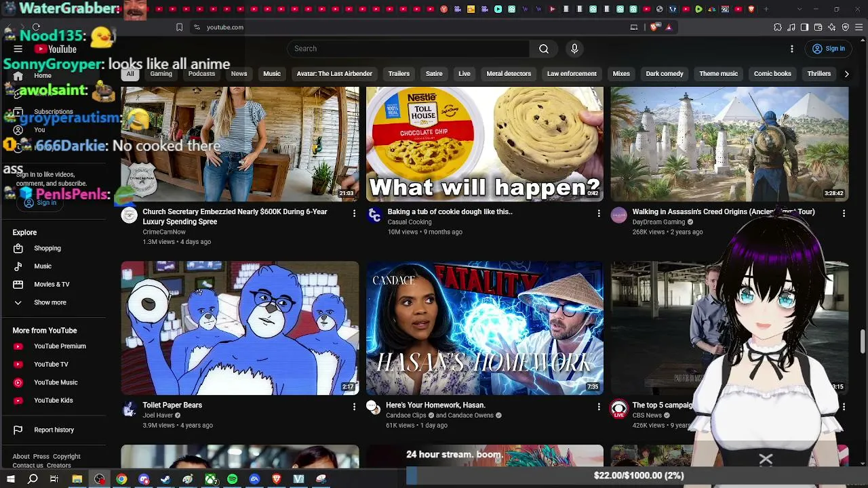Image resolution: width=868 pixels, height=488 pixels.
Task: Open 'Walking in Assassin's Creed Origins' title
Action: 724,211
